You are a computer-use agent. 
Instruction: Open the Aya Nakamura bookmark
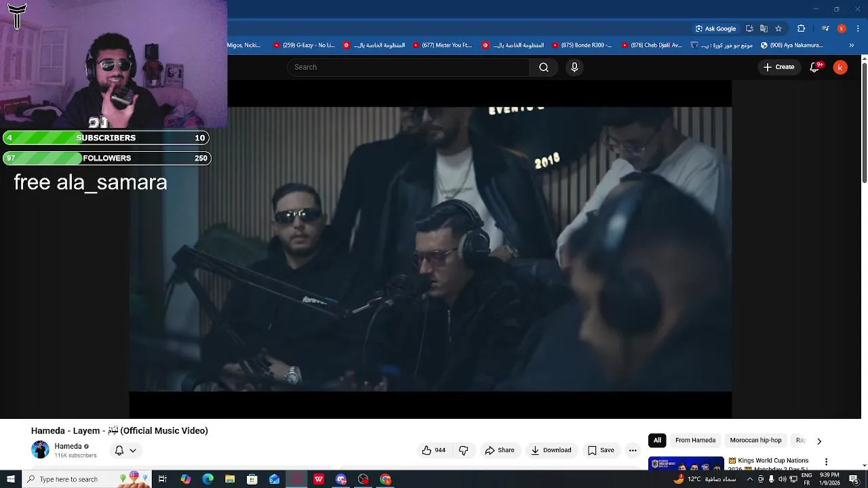pos(792,45)
